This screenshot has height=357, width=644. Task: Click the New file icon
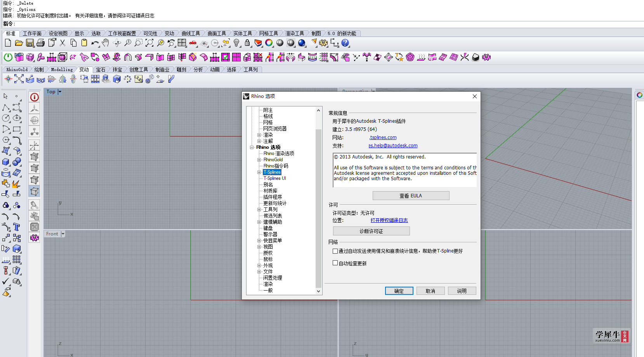pyautogui.click(x=8, y=43)
